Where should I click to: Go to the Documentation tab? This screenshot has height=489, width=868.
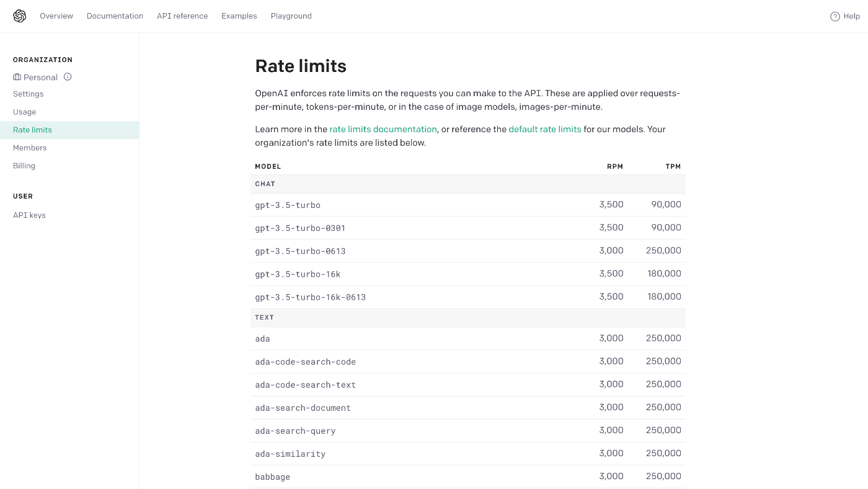tap(115, 16)
